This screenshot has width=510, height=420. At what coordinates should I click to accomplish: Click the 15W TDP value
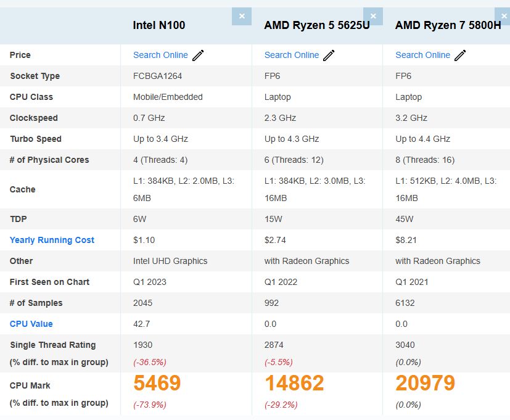coord(273,219)
